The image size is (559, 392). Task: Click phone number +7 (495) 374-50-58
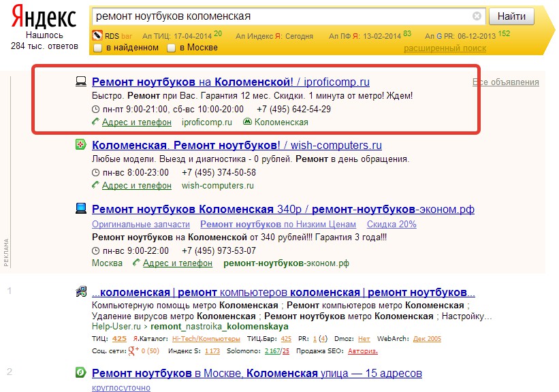pos(219,172)
